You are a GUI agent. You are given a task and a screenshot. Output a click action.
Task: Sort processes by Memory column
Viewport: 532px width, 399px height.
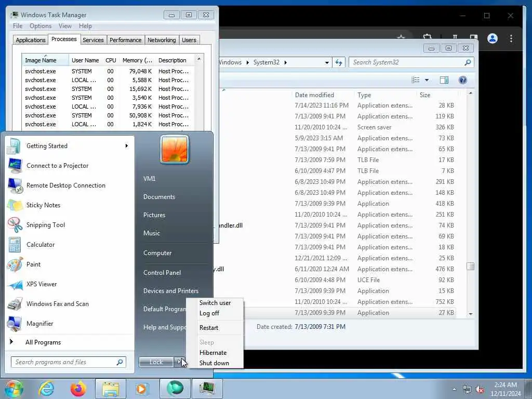click(x=137, y=60)
